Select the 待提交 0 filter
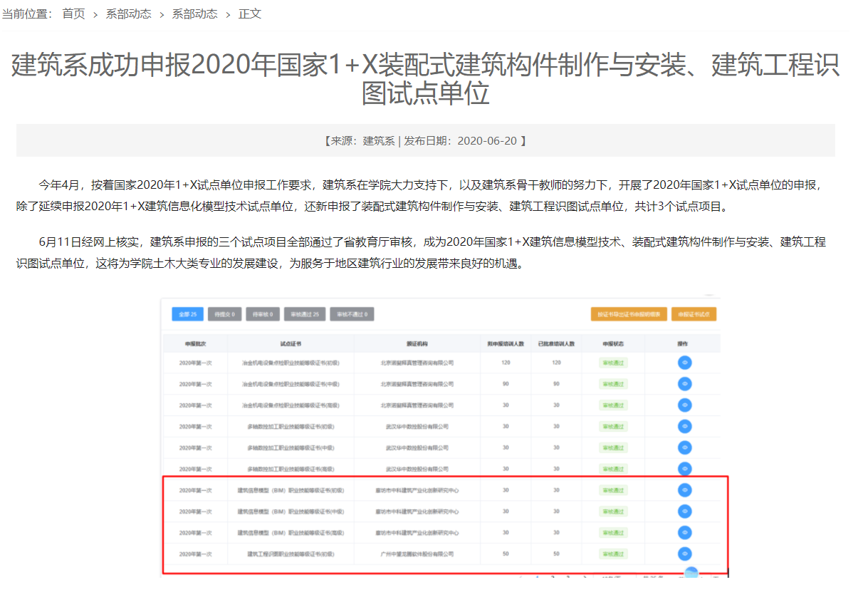Screen dimensions: 868x602 (224, 313)
